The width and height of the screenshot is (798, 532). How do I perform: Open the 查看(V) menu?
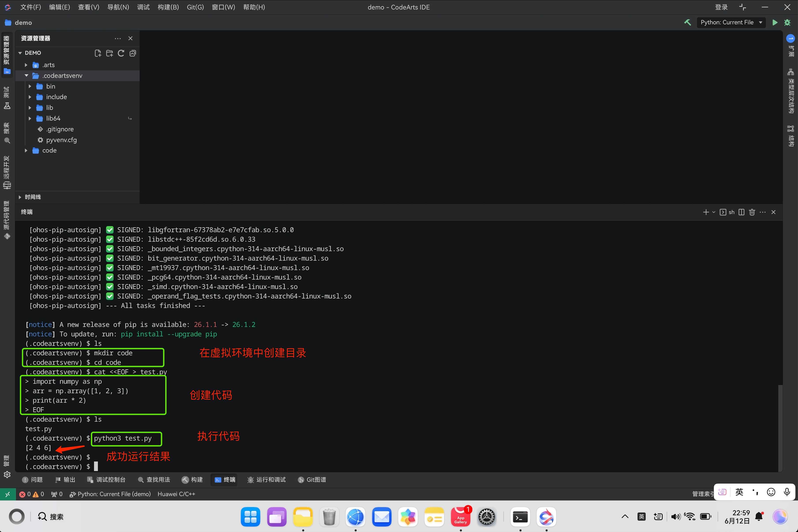[x=88, y=7]
